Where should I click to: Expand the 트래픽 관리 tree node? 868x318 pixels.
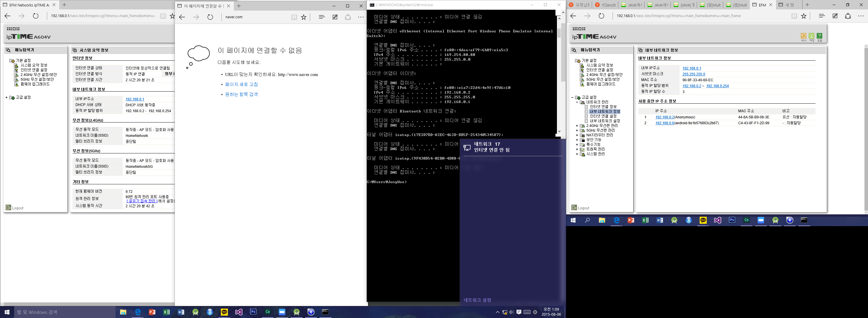(577, 149)
